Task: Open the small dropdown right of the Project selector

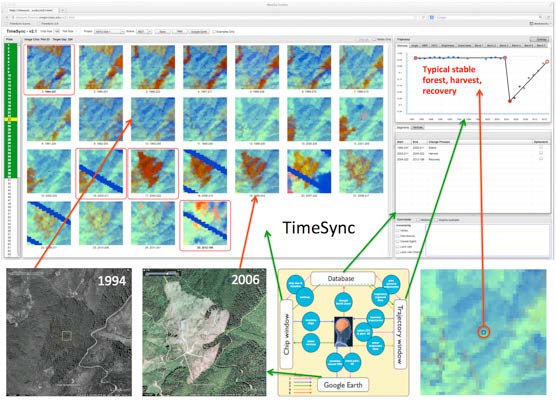Action: pyautogui.click(x=145, y=32)
